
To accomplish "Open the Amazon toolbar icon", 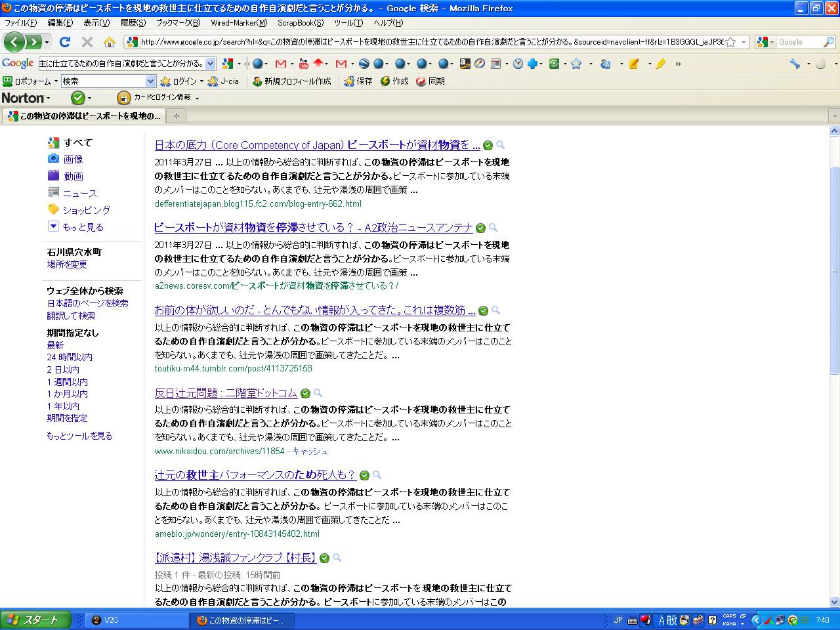I will tap(465, 64).
